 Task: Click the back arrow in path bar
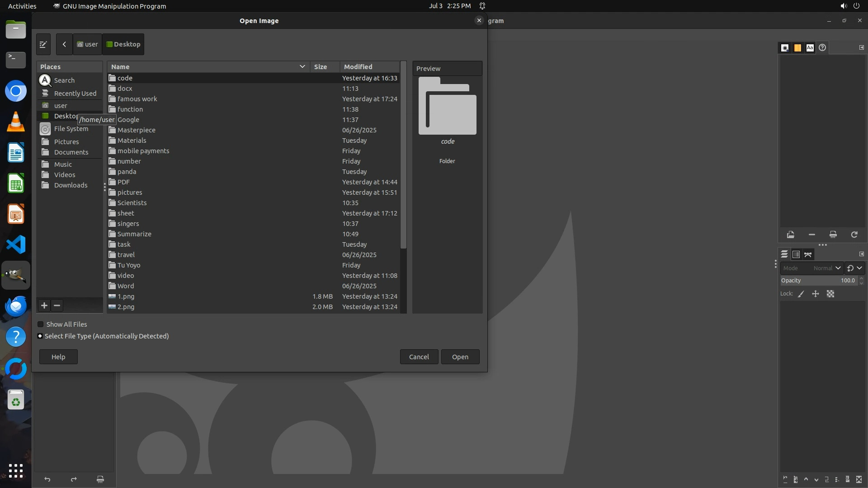64,44
